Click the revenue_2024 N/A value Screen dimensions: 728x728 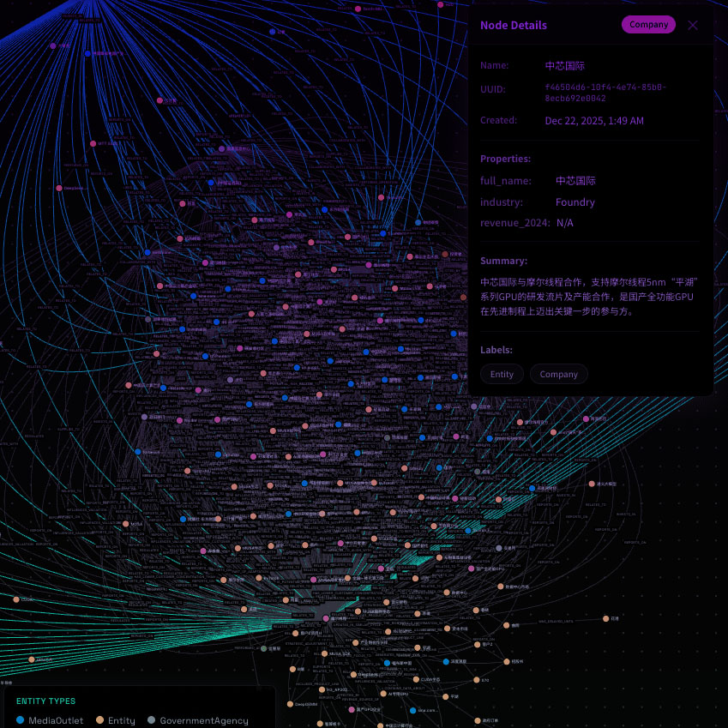564,223
